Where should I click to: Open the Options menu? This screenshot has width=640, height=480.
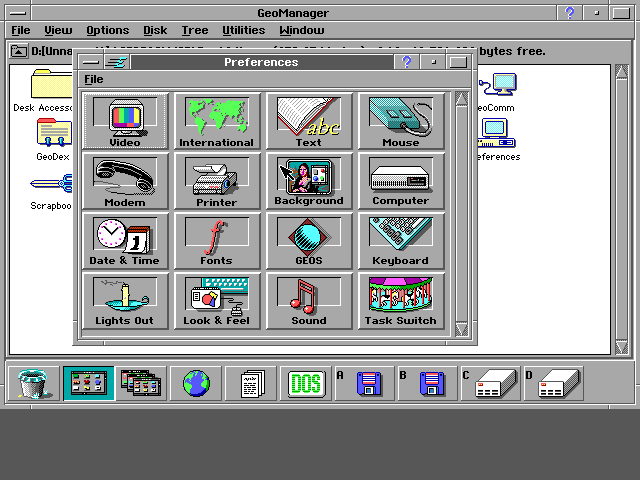(108, 30)
